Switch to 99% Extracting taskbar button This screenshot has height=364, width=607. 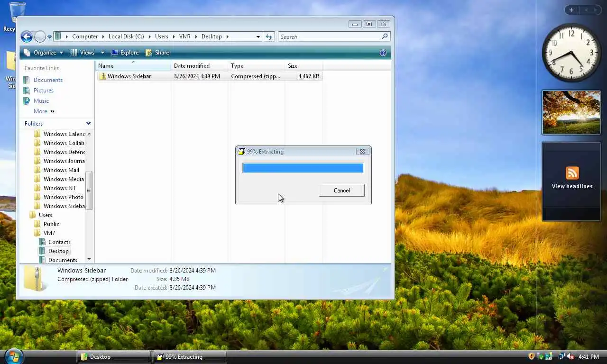[x=190, y=357]
